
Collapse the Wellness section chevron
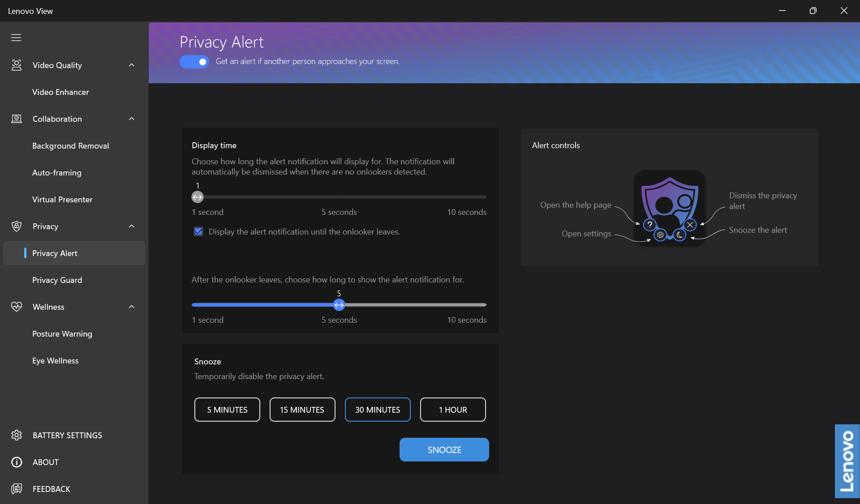[132, 307]
